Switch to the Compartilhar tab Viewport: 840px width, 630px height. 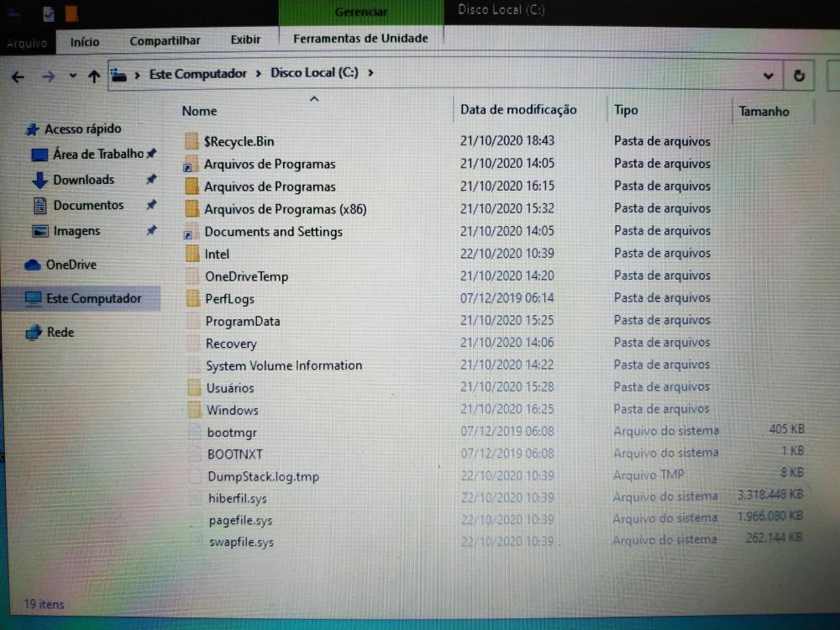pyautogui.click(x=165, y=40)
